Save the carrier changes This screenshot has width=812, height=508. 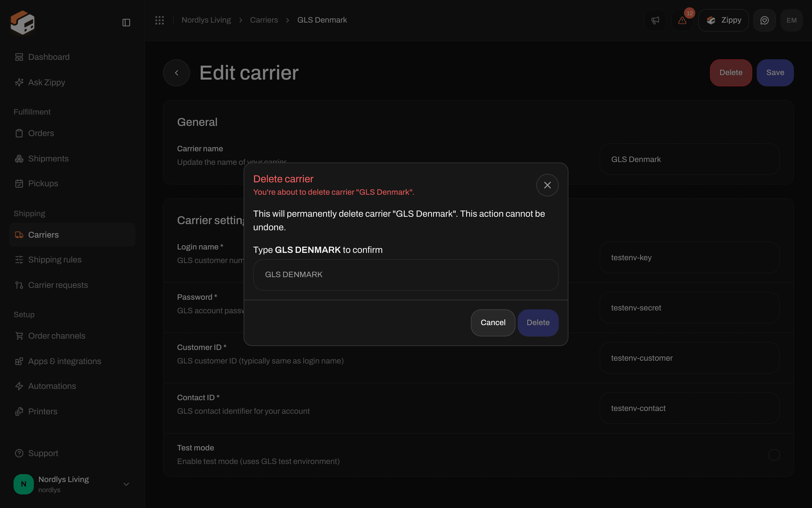click(775, 73)
